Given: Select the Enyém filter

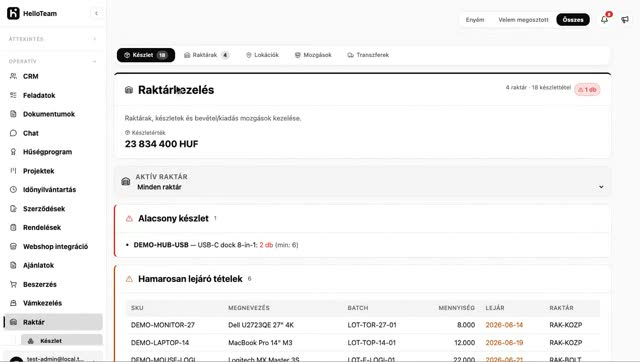Looking at the screenshot, I should point(475,20).
